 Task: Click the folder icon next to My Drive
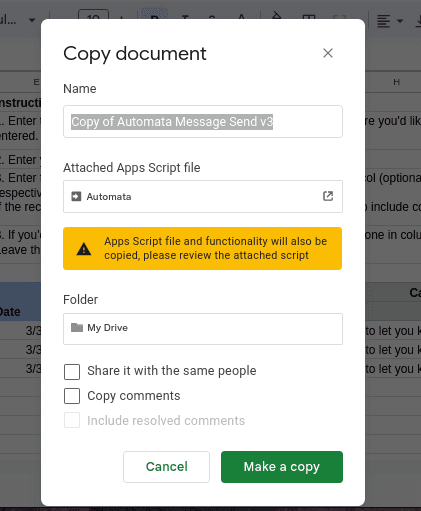[x=77, y=327]
